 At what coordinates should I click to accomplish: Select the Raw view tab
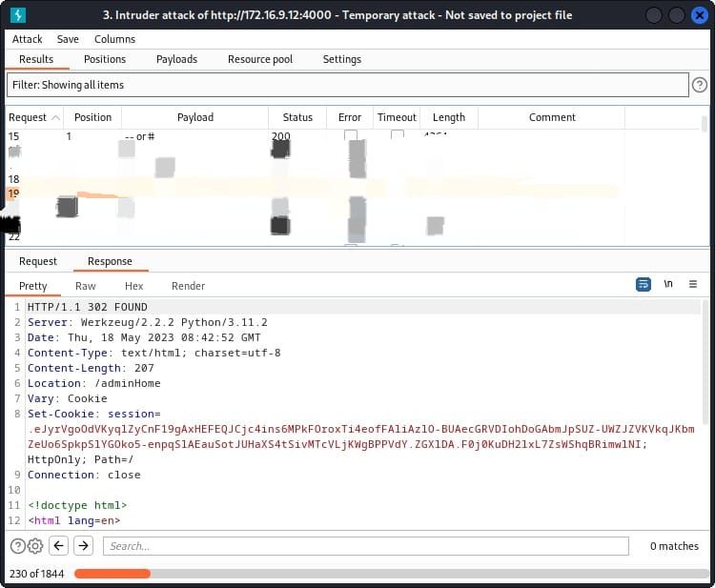pos(85,286)
